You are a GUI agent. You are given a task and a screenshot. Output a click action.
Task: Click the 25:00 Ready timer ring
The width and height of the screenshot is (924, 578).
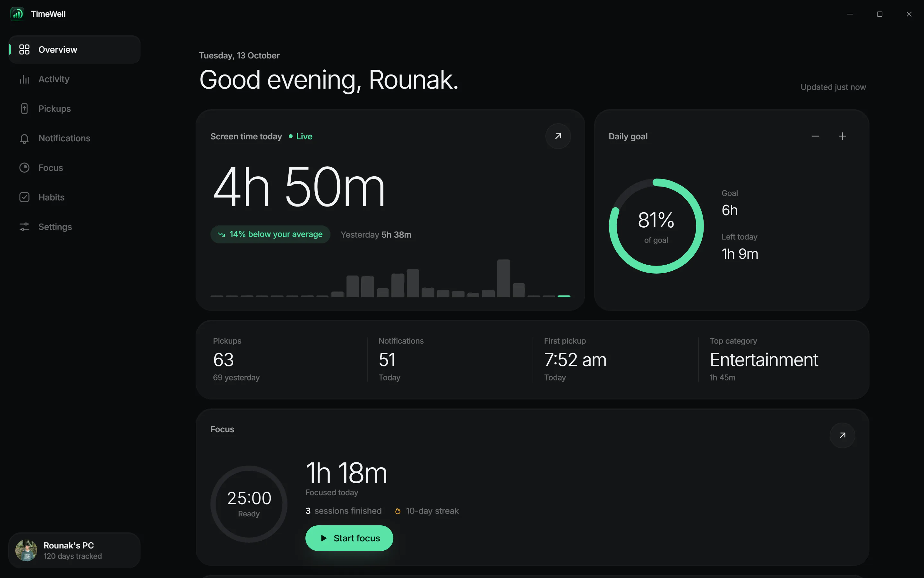(249, 504)
